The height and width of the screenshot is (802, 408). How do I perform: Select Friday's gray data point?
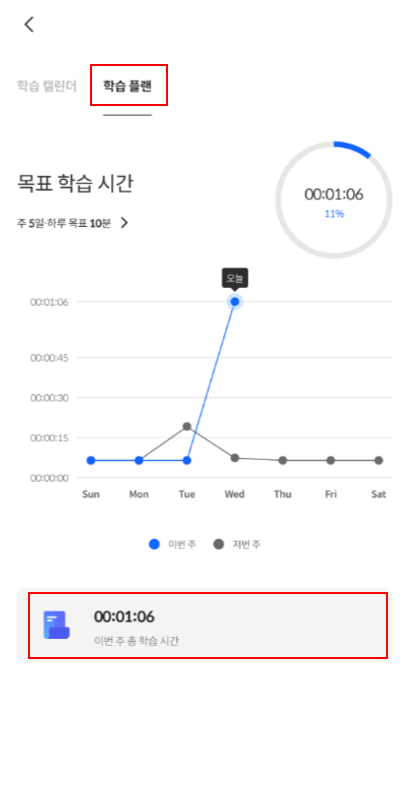click(331, 460)
